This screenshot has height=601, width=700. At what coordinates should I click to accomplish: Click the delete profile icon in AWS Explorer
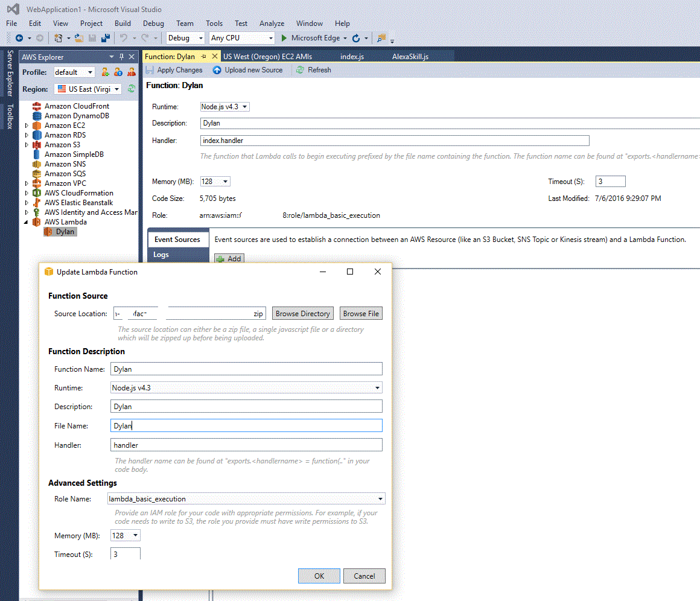pyautogui.click(x=132, y=72)
